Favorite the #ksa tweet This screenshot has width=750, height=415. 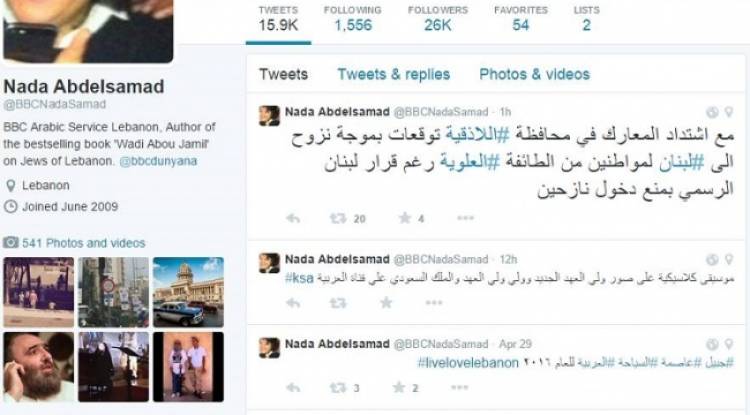click(386, 303)
